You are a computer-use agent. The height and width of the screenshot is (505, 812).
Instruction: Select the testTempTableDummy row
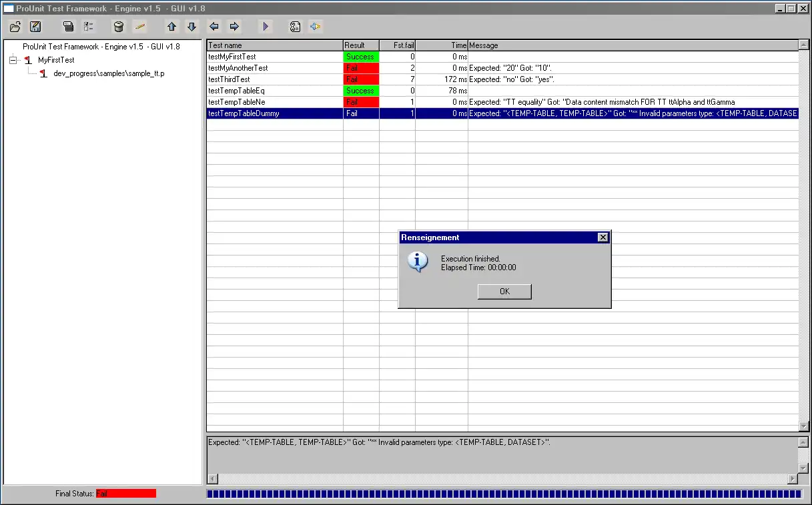pos(502,113)
